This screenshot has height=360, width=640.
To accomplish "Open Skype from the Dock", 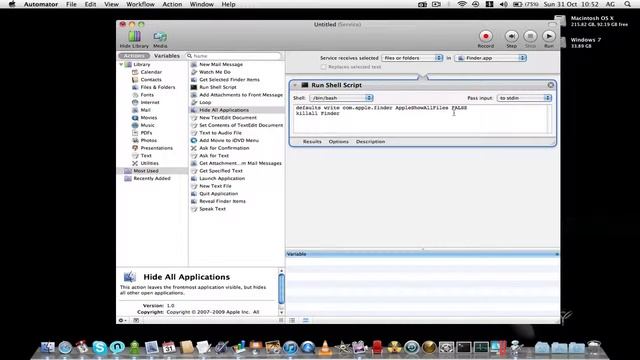I will point(99,347).
